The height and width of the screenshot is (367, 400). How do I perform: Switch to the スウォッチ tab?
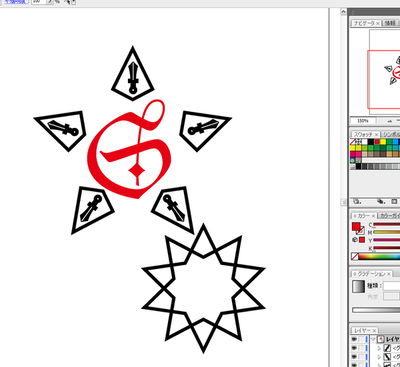click(x=365, y=134)
